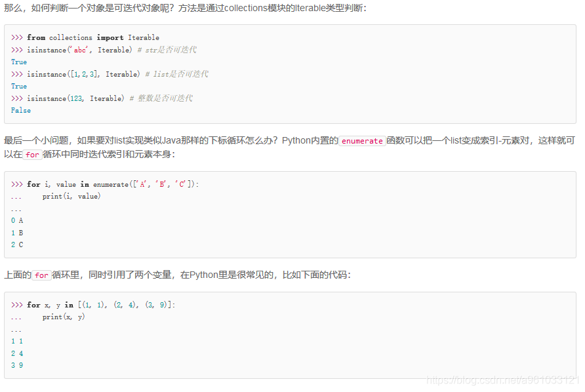Click the '1 B' output line
The height and width of the screenshot is (392, 585).
17,233
